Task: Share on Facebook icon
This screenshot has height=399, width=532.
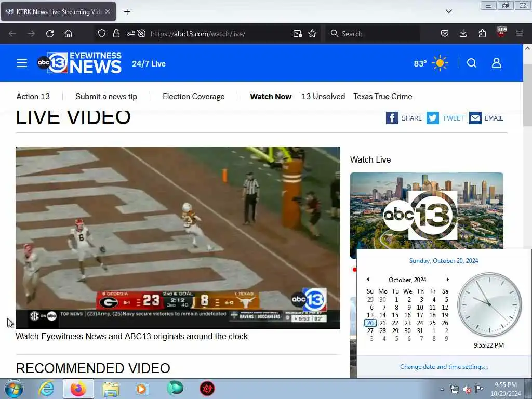Action: 392,118
